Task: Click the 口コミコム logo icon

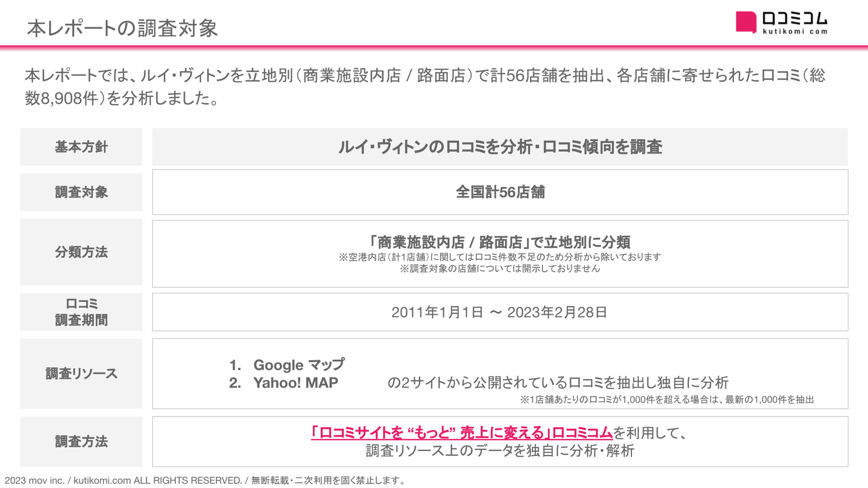Action: 746,22
